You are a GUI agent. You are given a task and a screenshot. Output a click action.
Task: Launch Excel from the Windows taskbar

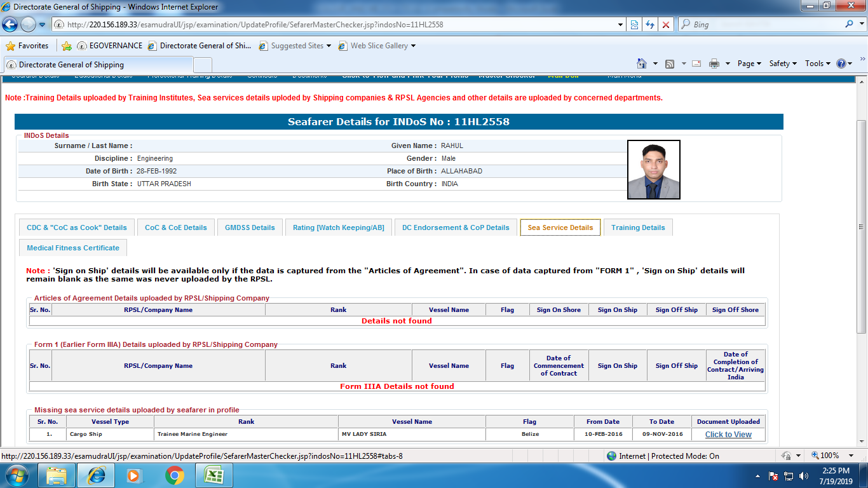click(x=213, y=475)
